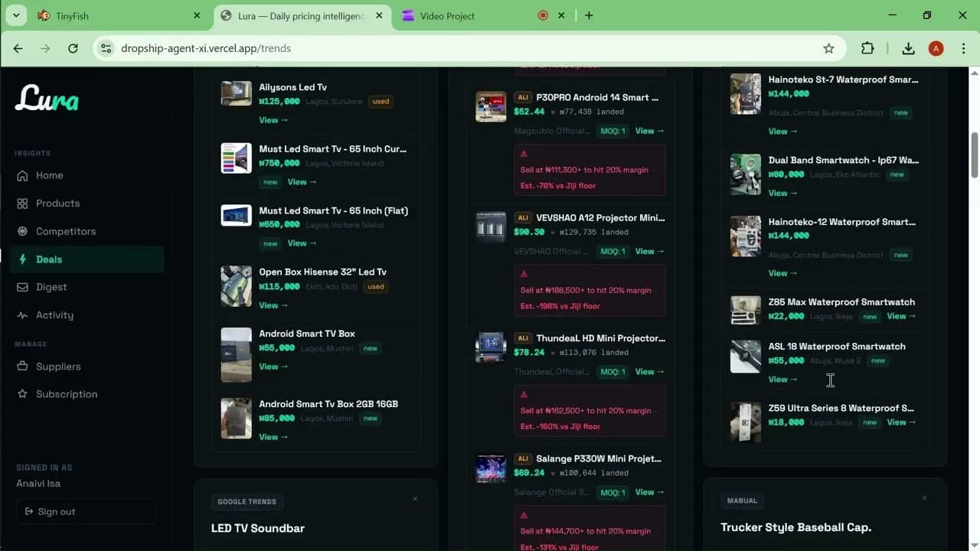Click the ALI badge on P30PRO listing
Viewport: 980px width, 551px height.
click(523, 97)
